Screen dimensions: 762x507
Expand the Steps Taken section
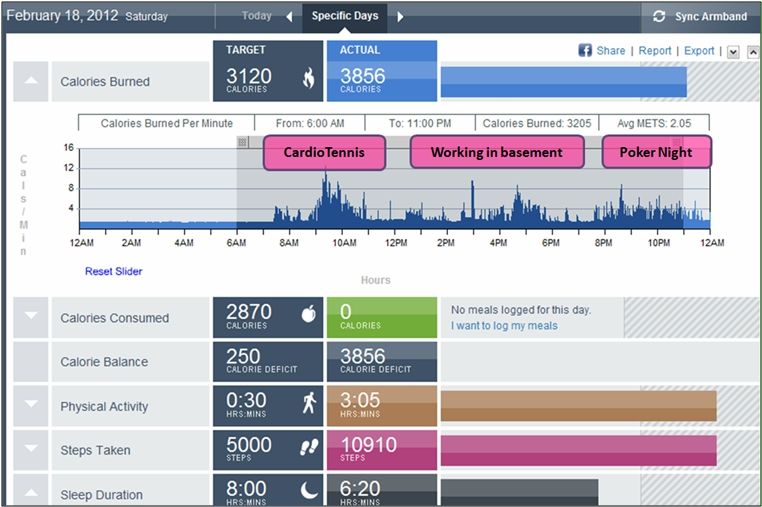31,450
